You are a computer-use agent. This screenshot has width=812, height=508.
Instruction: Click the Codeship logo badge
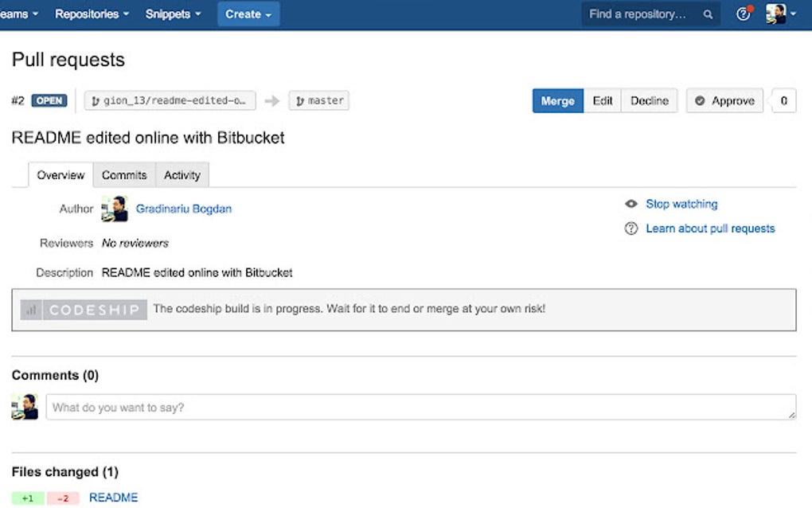pyautogui.click(x=84, y=310)
